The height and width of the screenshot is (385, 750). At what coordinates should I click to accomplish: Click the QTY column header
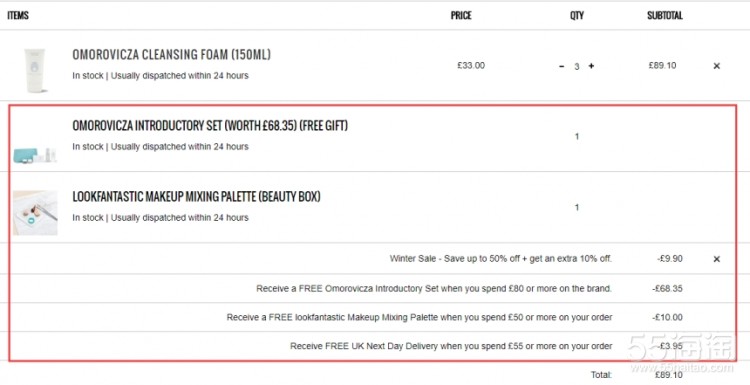(577, 15)
